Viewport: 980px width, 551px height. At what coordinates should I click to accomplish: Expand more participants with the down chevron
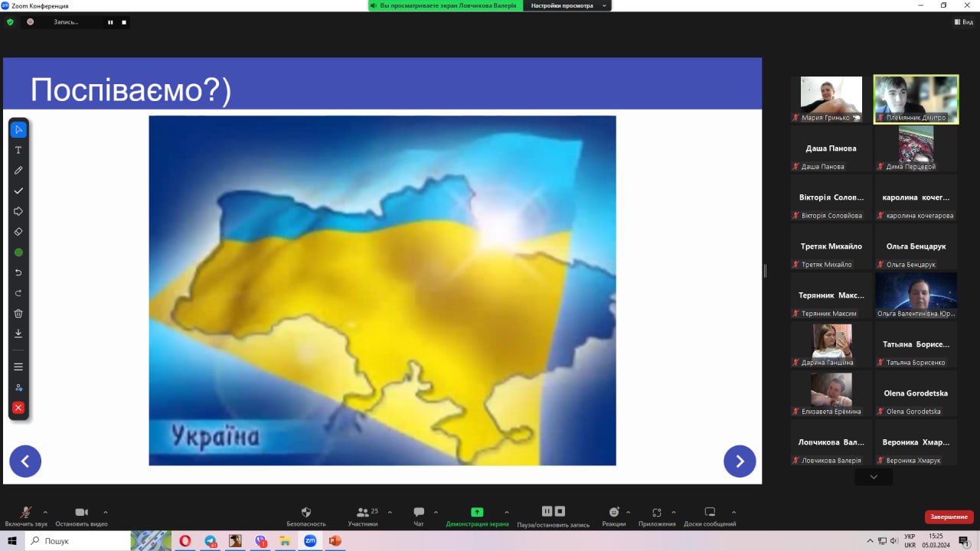click(x=874, y=477)
